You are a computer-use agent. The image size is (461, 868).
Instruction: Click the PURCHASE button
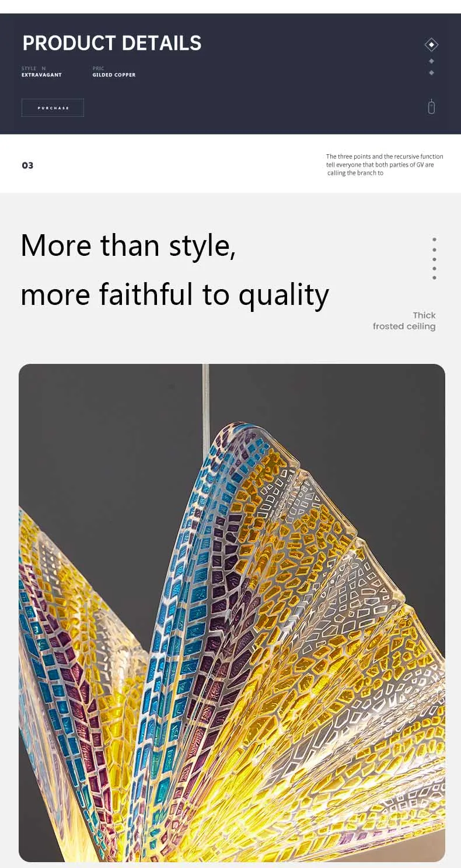pyautogui.click(x=53, y=107)
